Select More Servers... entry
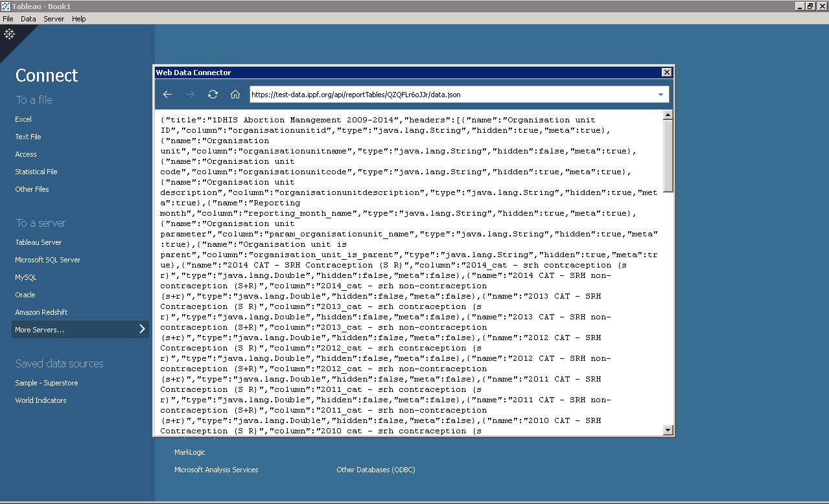The width and height of the screenshot is (829, 504). tap(80, 330)
